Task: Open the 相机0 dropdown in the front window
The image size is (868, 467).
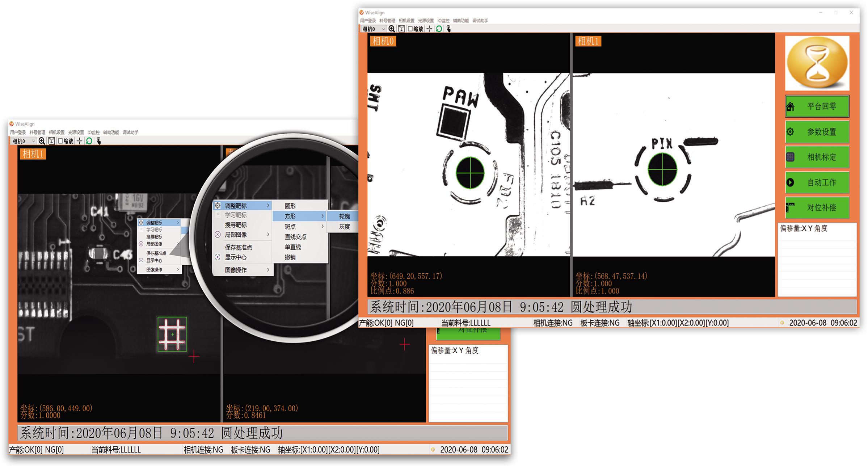Action: point(374,29)
